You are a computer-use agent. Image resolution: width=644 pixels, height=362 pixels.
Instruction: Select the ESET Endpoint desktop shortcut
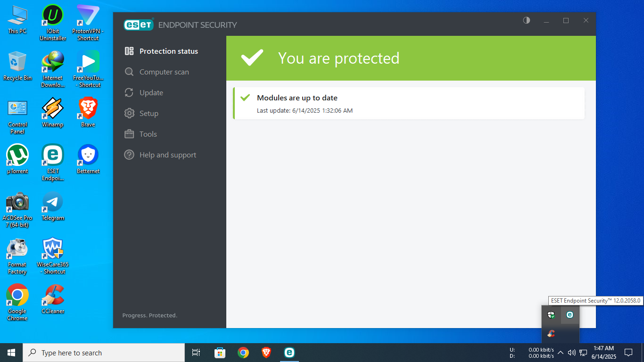pyautogui.click(x=53, y=163)
